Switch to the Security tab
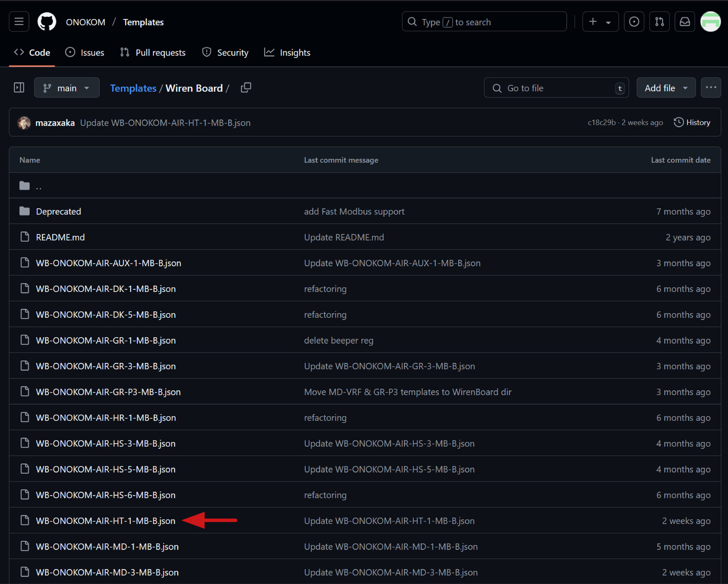The height and width of the screenshot is (584, 728). 225,52
